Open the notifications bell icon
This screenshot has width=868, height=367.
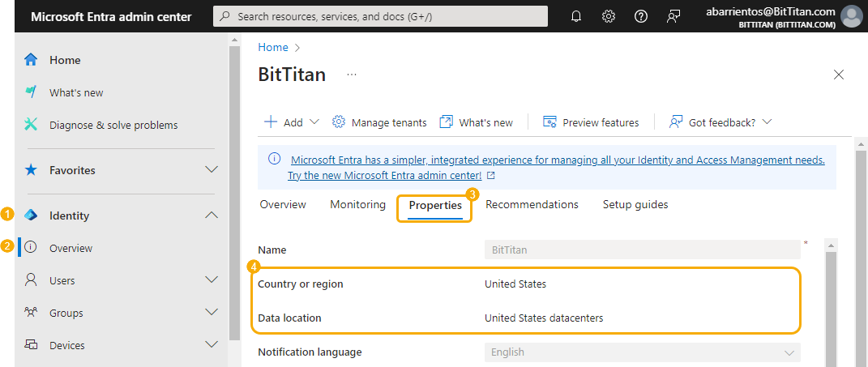pyautogui.click(x=576, y=16)
